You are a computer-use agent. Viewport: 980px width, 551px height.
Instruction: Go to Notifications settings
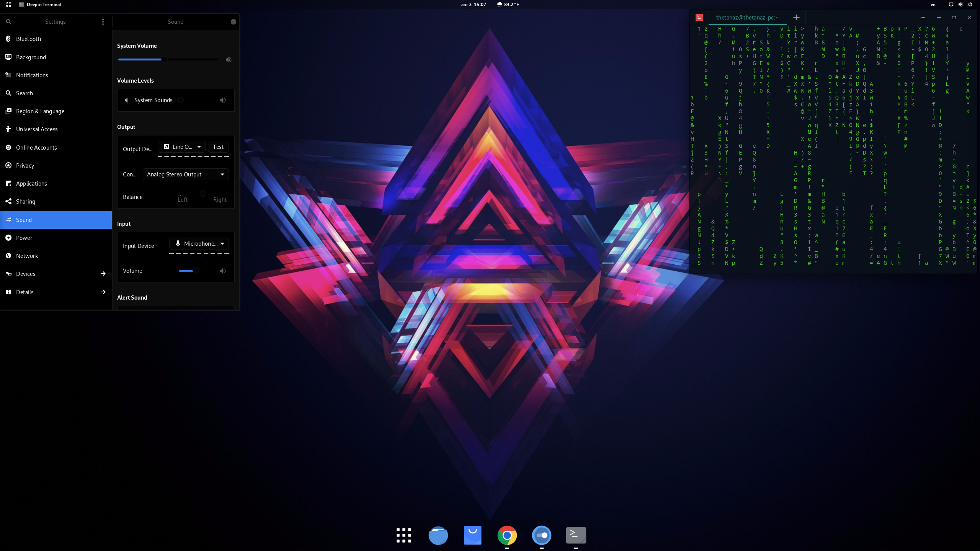click(56, 75)
